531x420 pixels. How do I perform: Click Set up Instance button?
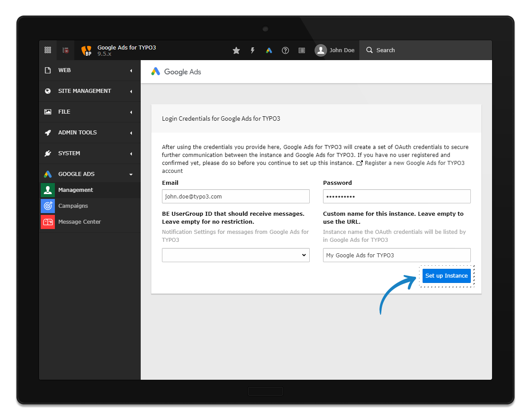coord(446,276)
